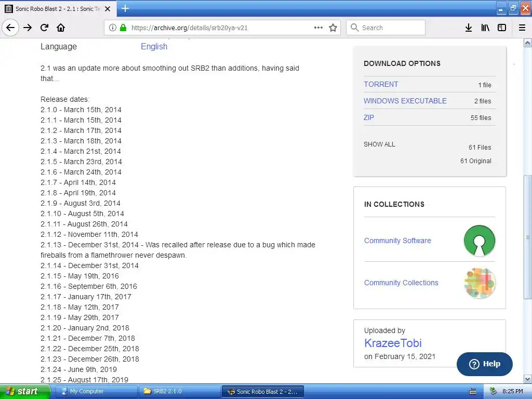Select '2.1.20 - January 2nd, 2018' text
Image resolution: width=532 pixels, height=399 pixels.
[85, 328]
